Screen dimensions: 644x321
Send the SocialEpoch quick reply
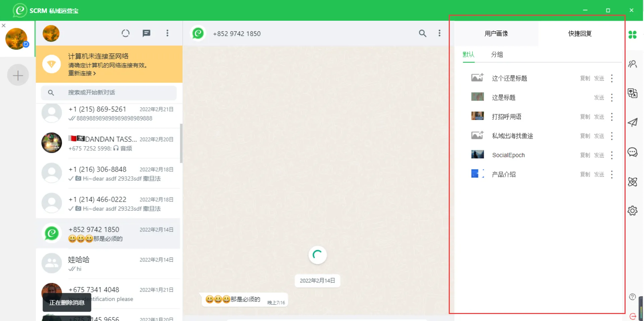(x=599, y=155)
